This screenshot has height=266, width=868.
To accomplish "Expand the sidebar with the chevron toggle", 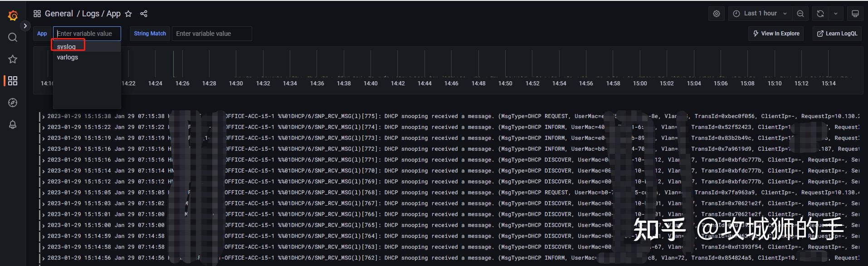I will (x=25, y=26).
